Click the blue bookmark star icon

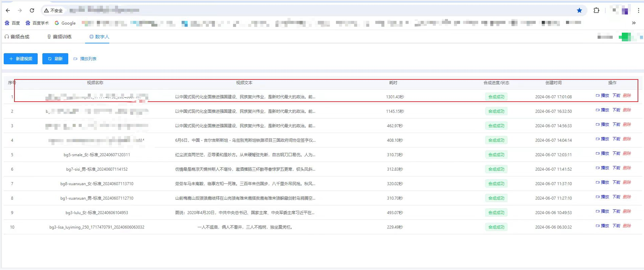(x=579, y=10)
